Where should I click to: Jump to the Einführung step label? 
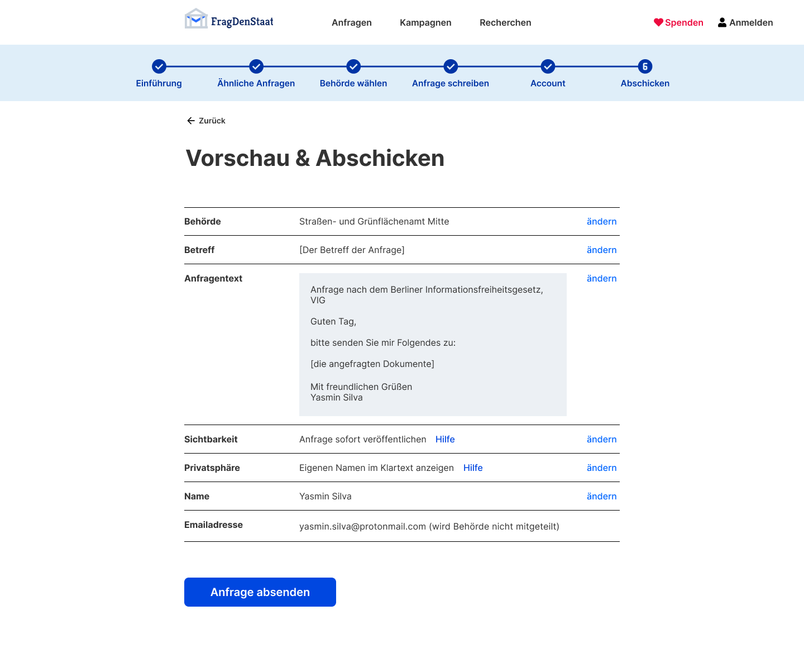pos(159,83)
